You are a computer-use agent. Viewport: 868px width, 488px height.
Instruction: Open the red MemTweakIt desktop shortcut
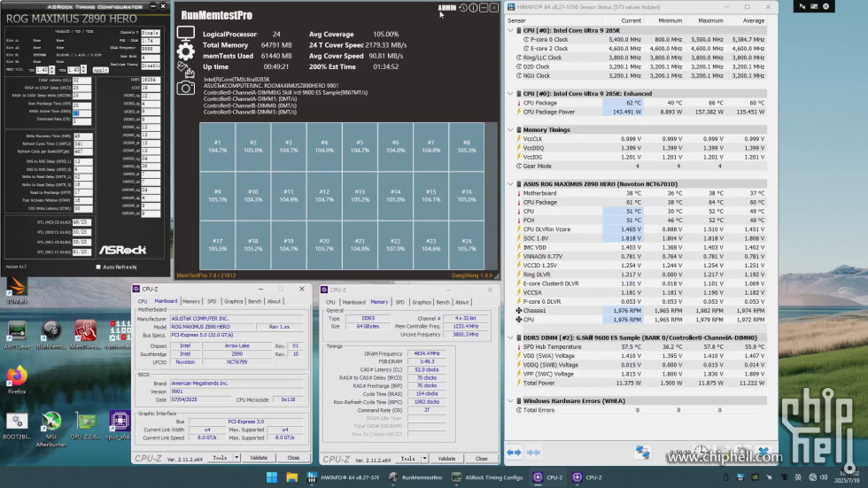pyautogui.click(x=85, y=335)
